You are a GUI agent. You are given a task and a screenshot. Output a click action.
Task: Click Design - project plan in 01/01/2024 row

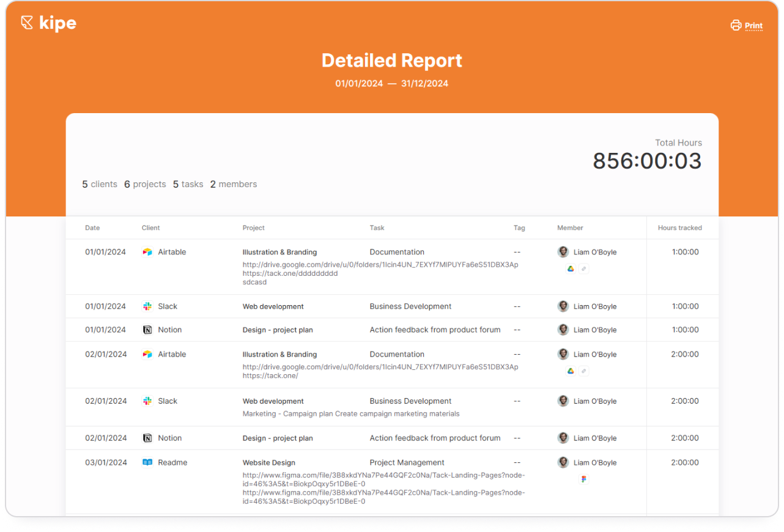tap(278, 330)
